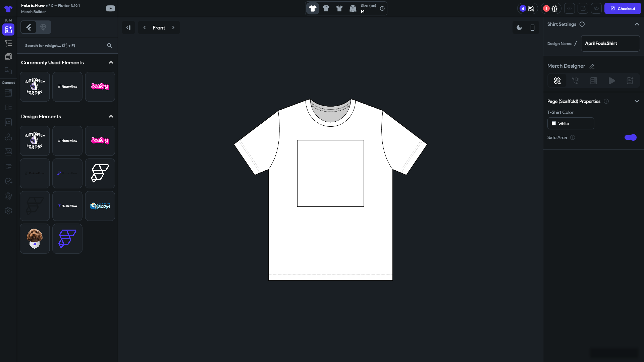Click the Front view label

[x=159, y=28]
